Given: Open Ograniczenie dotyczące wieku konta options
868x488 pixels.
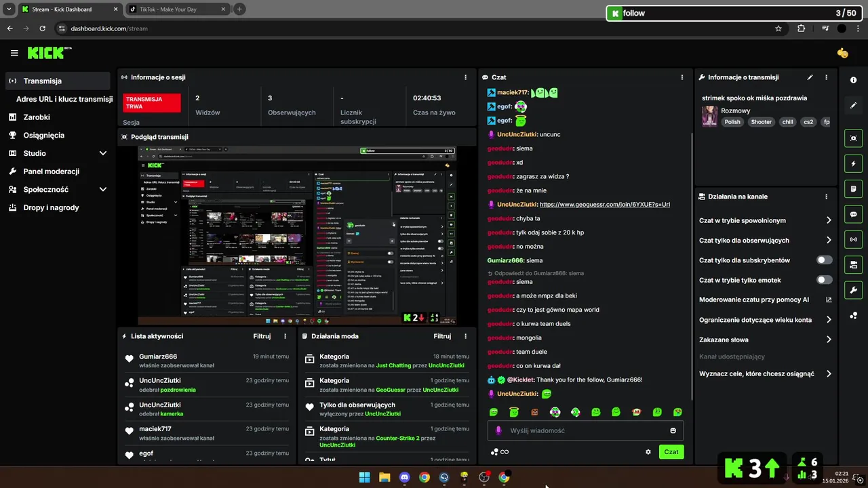Looking at the screenshot, I should (765, 319).
